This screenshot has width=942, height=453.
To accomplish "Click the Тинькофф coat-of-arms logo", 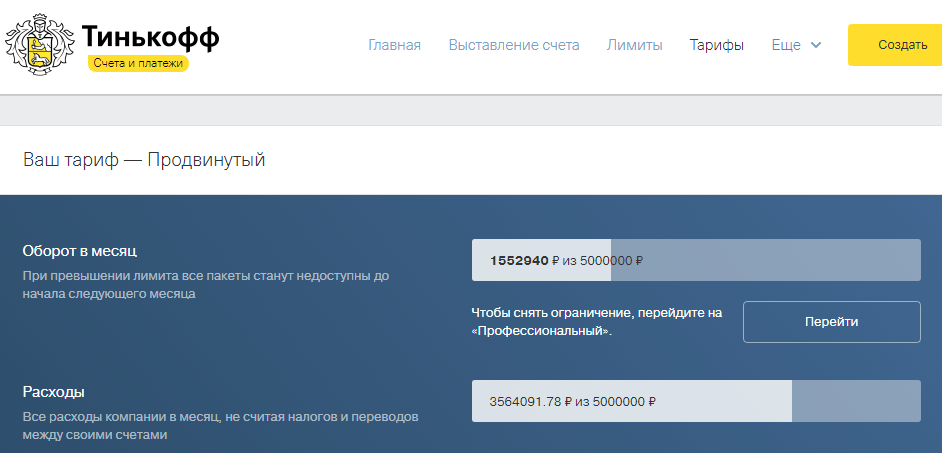I will 40,46.
